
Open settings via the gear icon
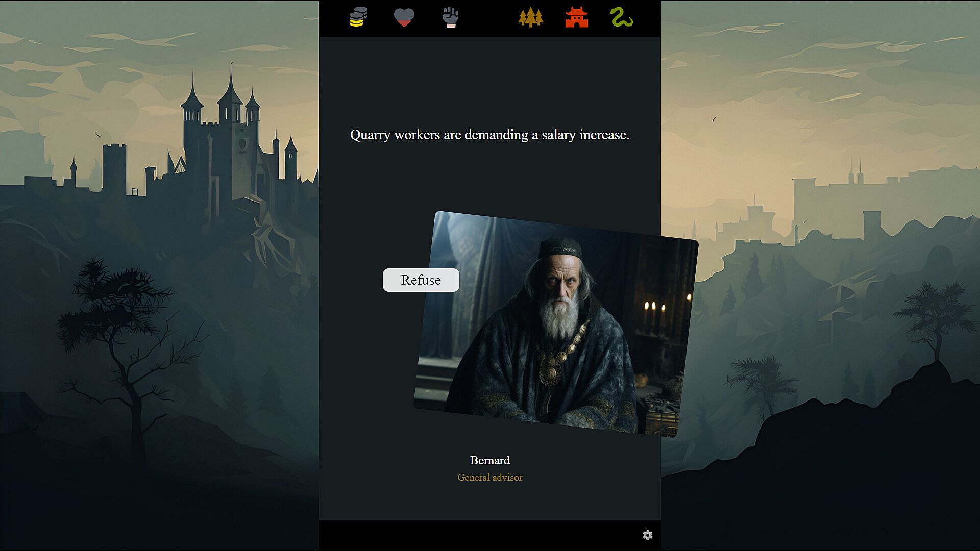coord(647,535)
